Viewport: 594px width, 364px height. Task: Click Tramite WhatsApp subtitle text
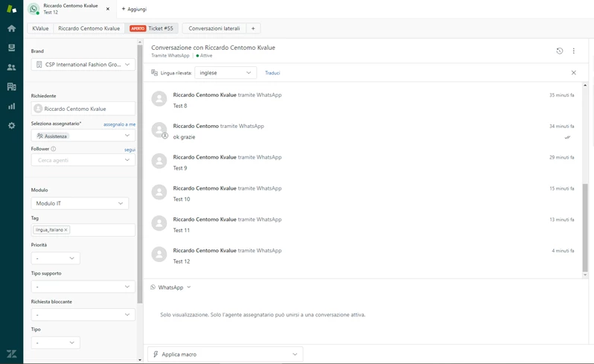coord(170,56)
